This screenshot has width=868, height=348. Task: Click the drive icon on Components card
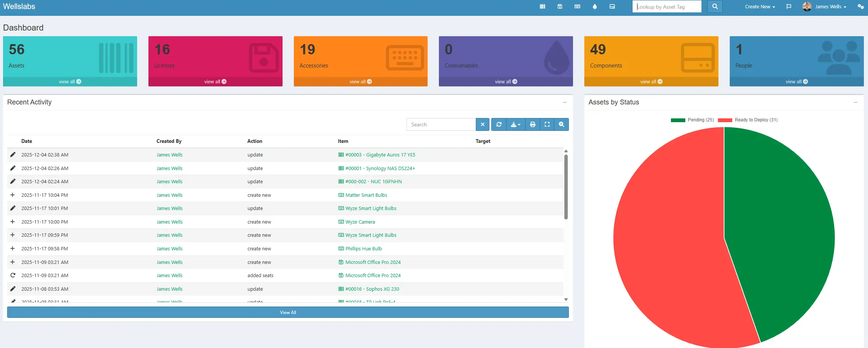point(698,58)
